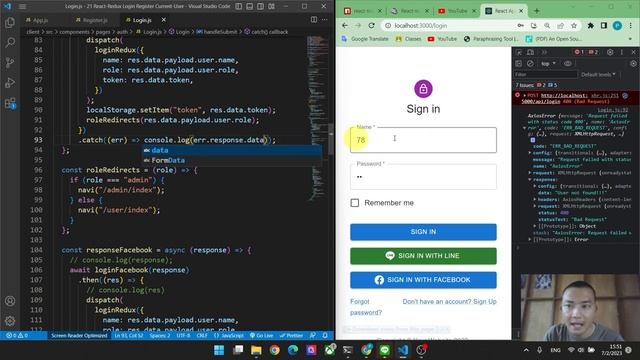Viewport: 640px width, 360px height.
Task: Expand the headers: AxiosHeaders property
Action: 535,199
